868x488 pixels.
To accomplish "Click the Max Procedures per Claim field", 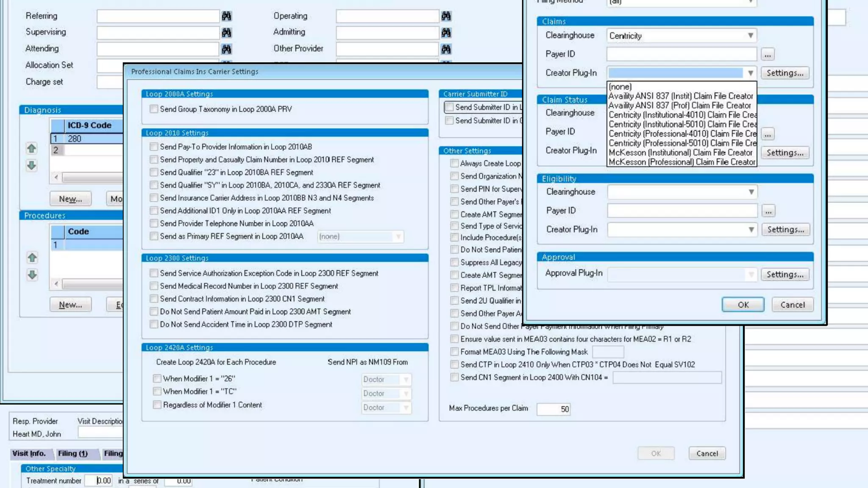I will [553, 409].
